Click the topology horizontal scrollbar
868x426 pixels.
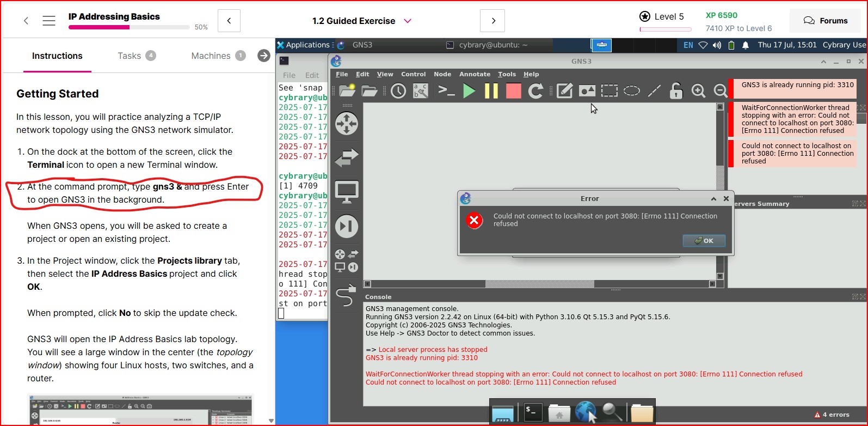click(539, 284)
